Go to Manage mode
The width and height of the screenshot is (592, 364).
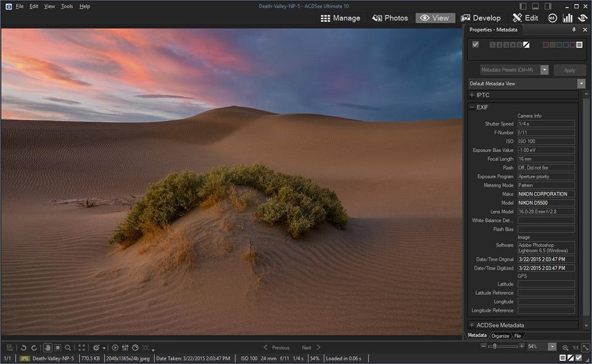(340, 18)
